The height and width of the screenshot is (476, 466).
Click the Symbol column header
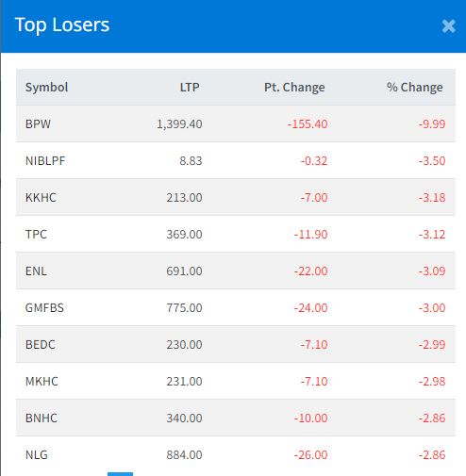[x=47, y=88]
